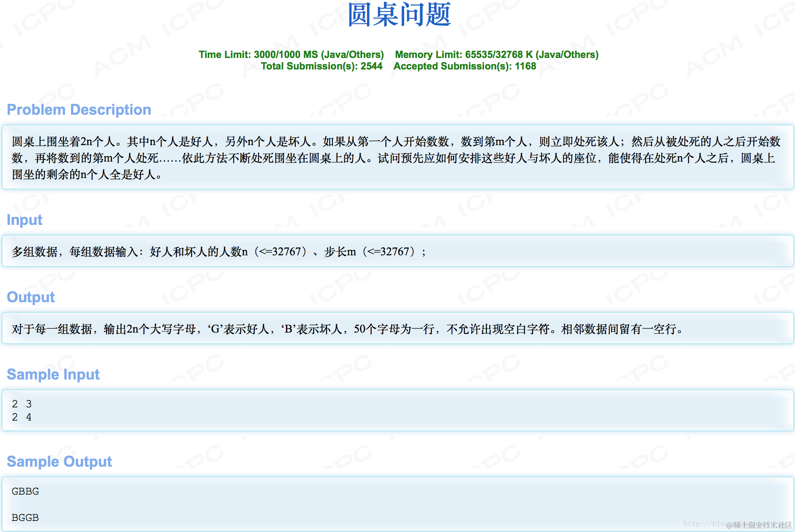Viewport: 795px width, 532px height.
Task: Click sample output line BGGB
Action: click(26, 518)
